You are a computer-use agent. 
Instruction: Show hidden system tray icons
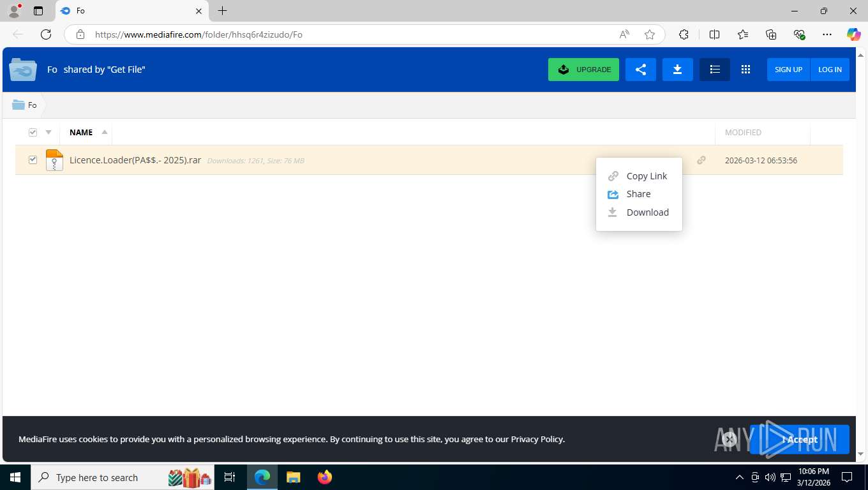pos(740,477)
